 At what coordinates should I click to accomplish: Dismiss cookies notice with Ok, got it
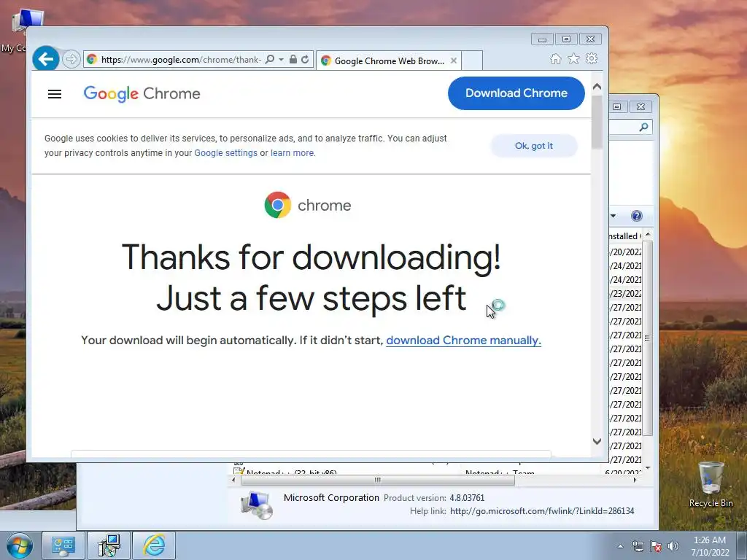[533, 146]
